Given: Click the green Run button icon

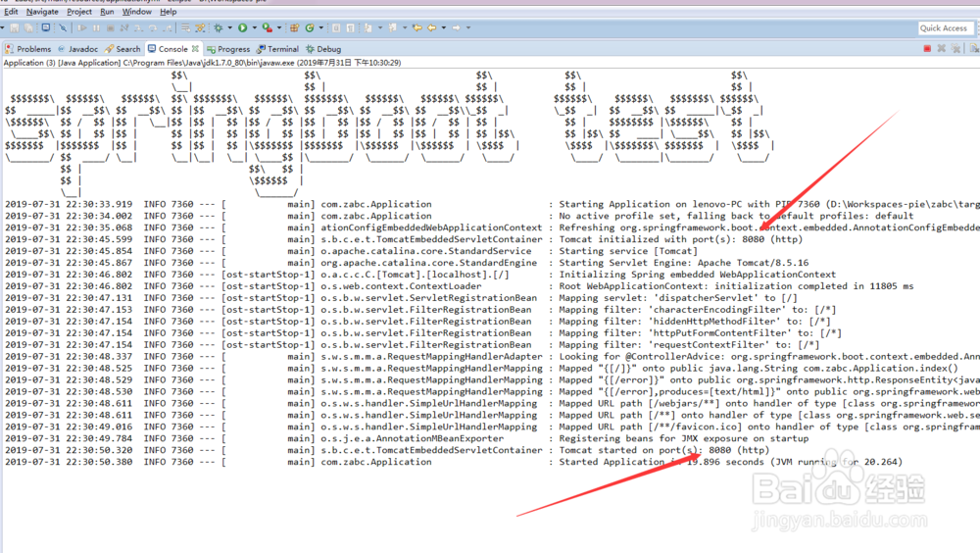Looking at the screenshot, I should pyautogui.click(x=242, y=27).
